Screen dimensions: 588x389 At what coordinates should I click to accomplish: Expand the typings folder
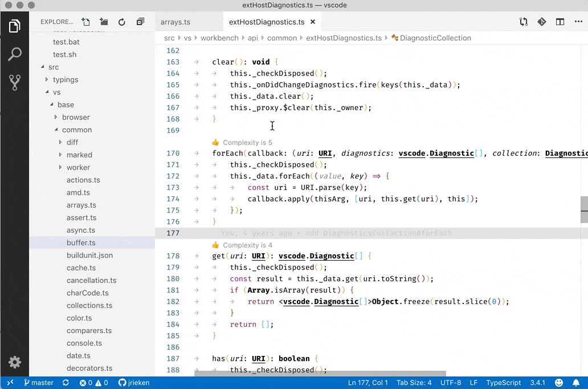(x=65, y=80)
